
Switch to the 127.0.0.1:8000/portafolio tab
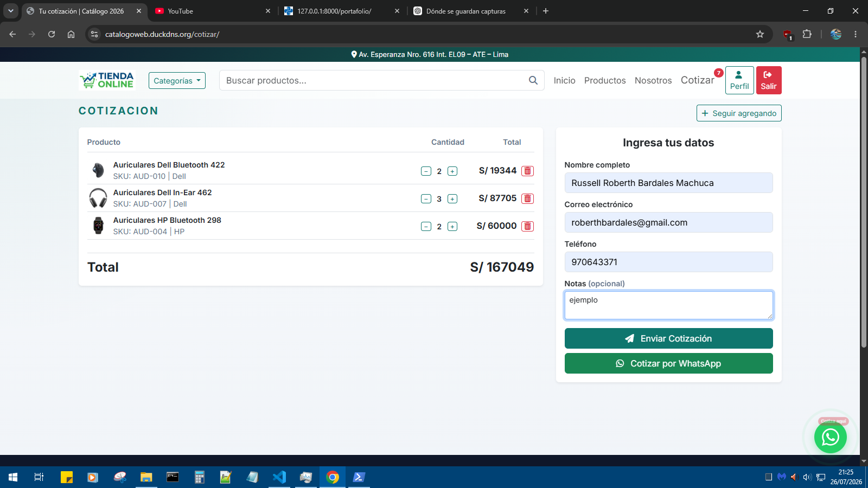click(x=342, y=11)
